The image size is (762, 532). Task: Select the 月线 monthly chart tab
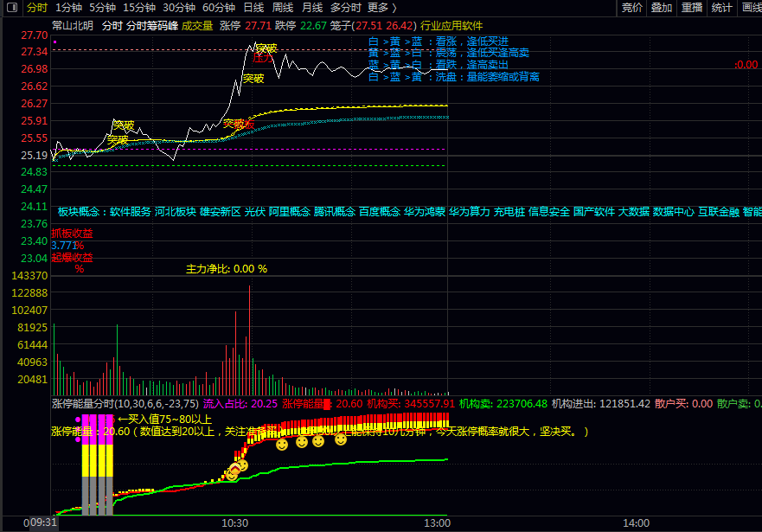(x=312, y=7)
